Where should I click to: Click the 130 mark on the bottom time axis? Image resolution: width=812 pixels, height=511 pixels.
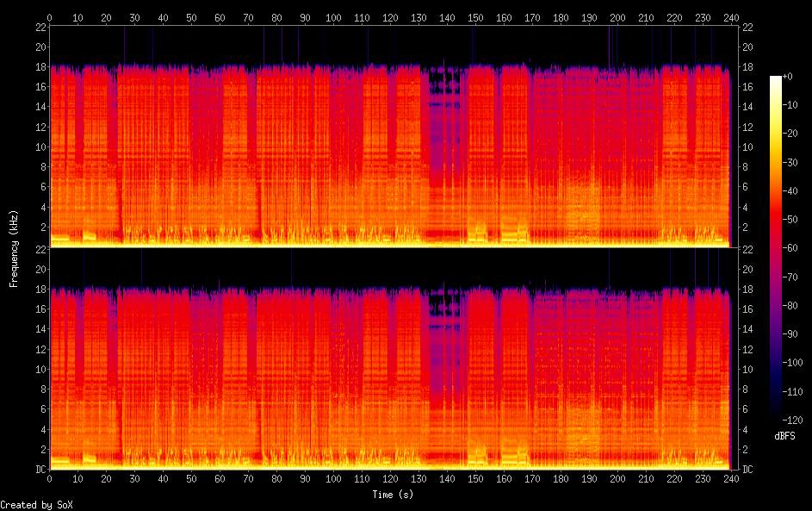[x=418, y=478]
